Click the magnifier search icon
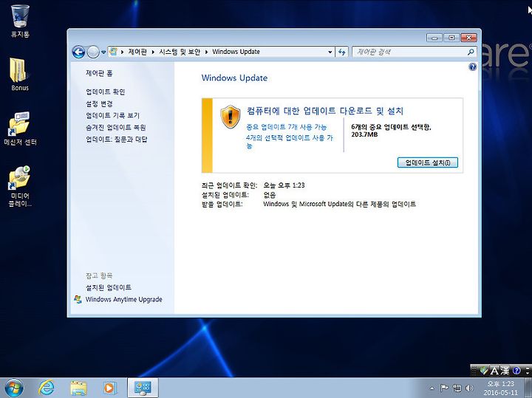This screenshot has width=532, height=398. pos(471,52)
